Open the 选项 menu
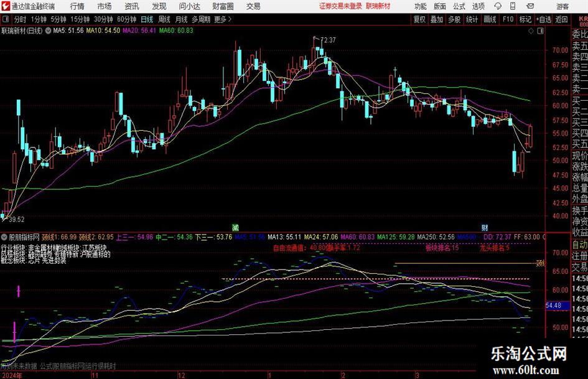The width and height of the screenshot is (588, 379). tap(478, 6)
